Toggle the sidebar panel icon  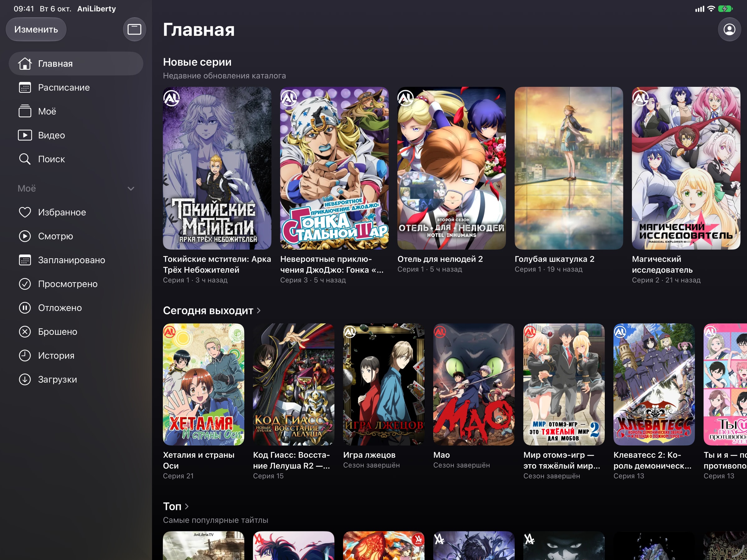click(x=134, y=29)
